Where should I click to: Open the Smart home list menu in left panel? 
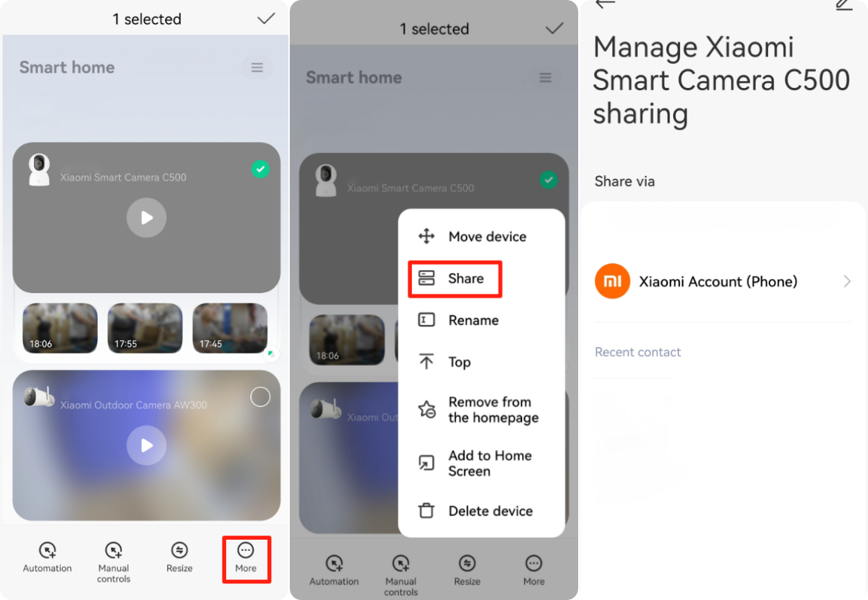click(x=257, y=68)
